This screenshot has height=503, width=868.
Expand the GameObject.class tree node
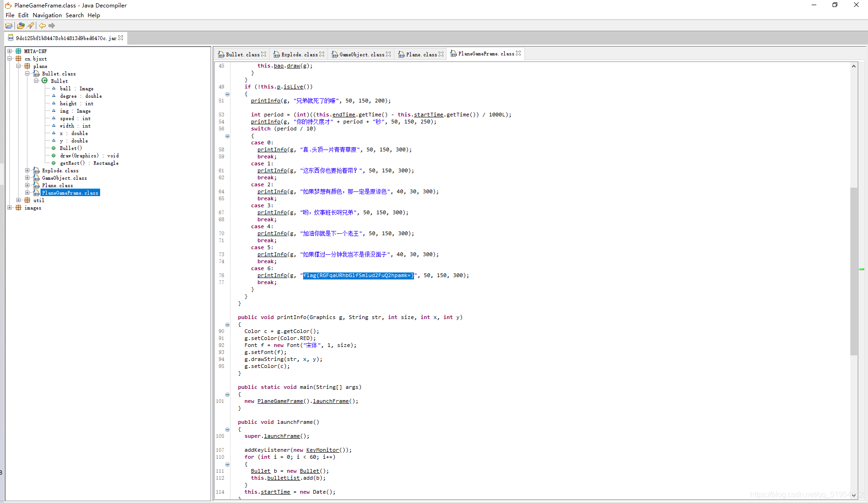[x=27, y=178]
